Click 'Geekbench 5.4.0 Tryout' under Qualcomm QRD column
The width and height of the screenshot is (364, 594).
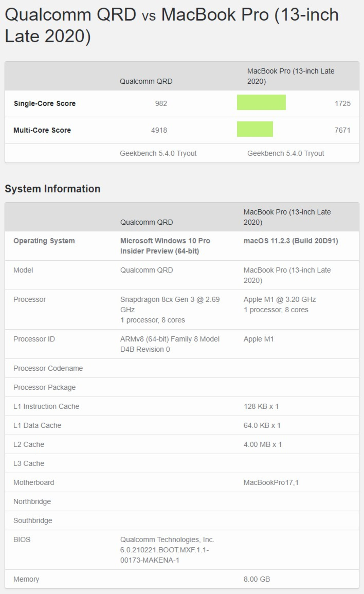tap(158, 154)
